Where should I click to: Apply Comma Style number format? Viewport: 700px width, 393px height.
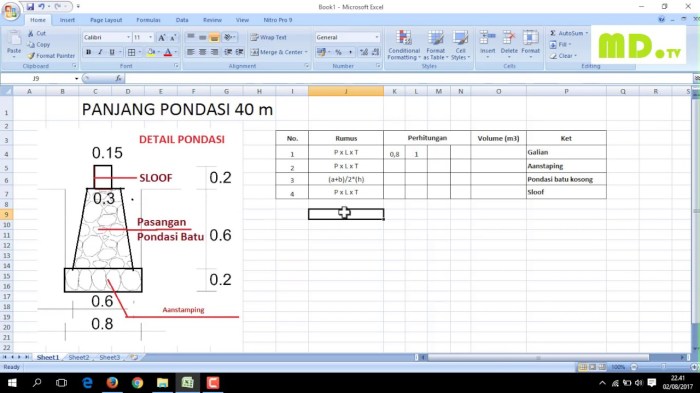(350, 52)
